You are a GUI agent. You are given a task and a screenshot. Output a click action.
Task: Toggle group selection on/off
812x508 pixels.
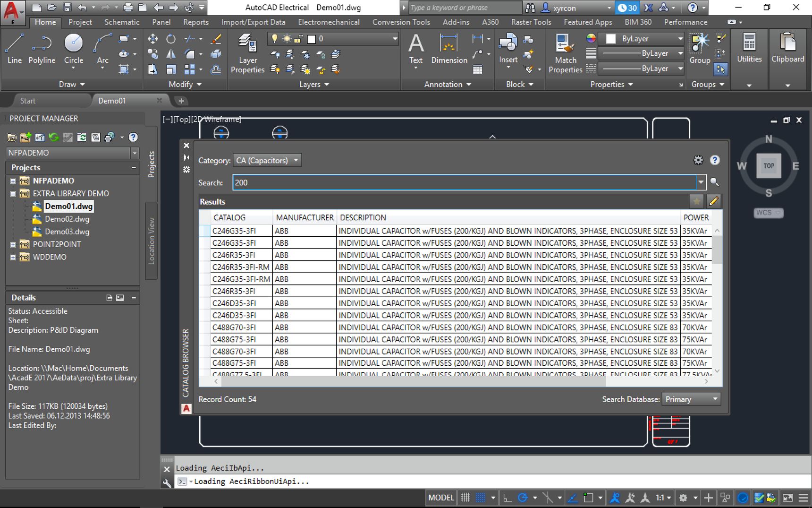pos(720,69)
